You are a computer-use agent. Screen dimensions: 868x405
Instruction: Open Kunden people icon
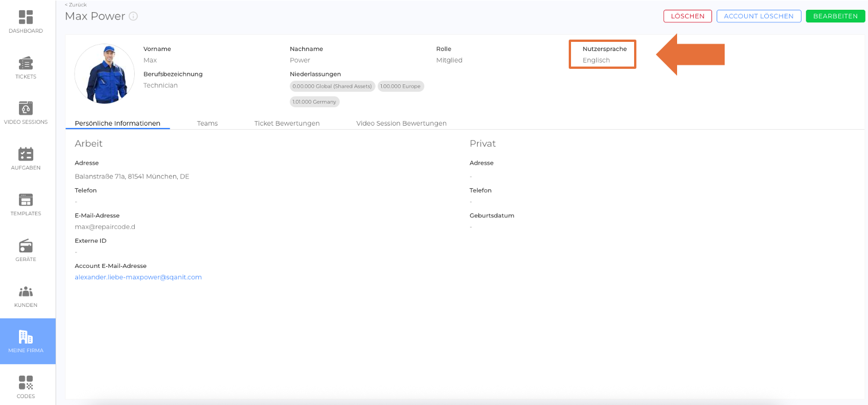click(26, 292)
